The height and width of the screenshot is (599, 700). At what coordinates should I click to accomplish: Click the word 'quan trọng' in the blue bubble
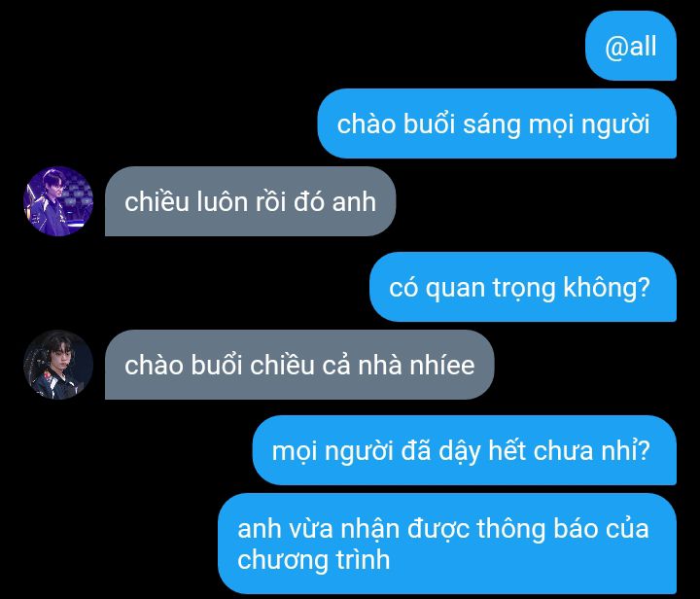pyautogui.click(x=491, y=289)
